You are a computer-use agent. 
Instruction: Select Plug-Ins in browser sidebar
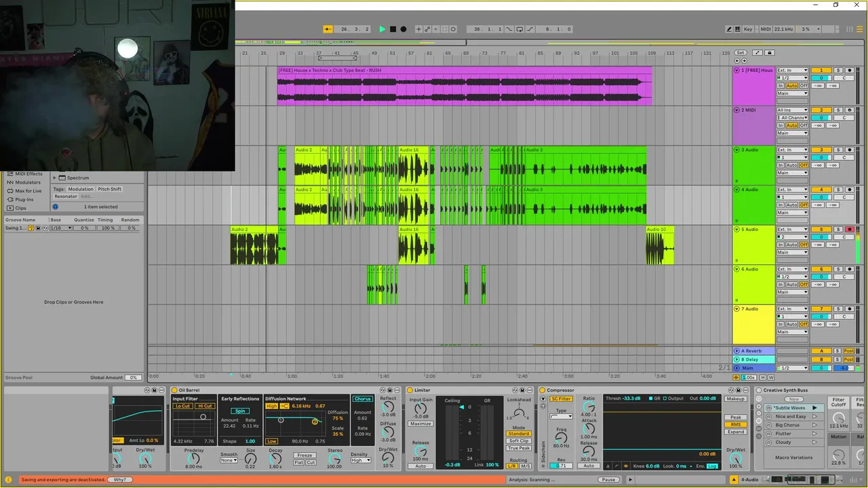click(x=20, y=200)
